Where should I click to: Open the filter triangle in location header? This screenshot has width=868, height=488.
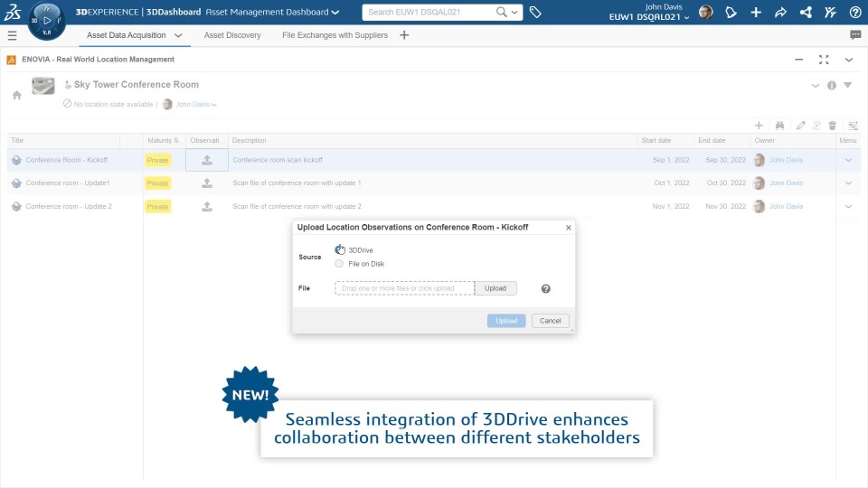(847, 85)
